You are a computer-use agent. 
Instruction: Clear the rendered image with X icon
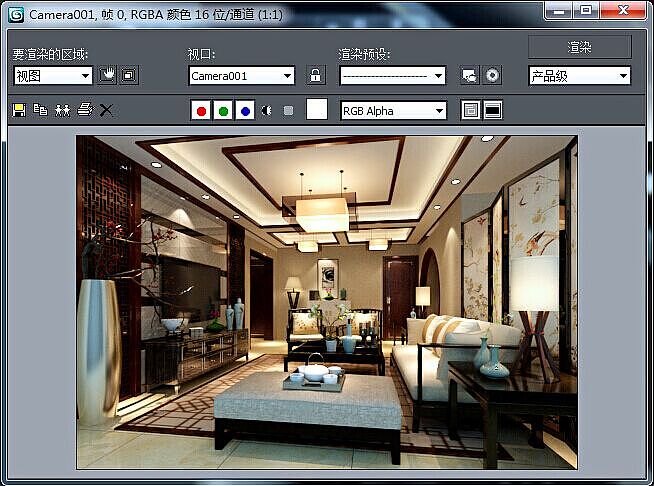pos(106,110)
